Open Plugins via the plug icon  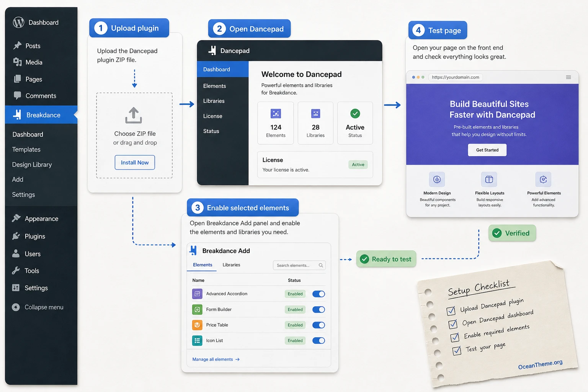tap(16, 236)
